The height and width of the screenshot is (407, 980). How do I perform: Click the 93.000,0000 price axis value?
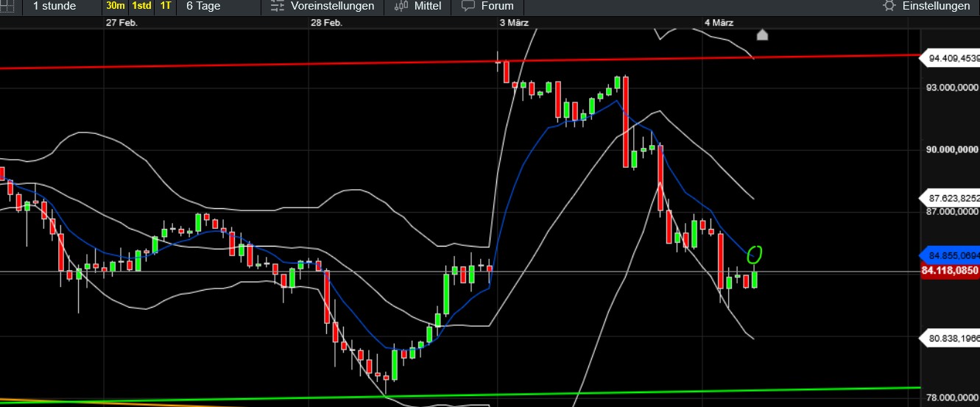[952, 88]
